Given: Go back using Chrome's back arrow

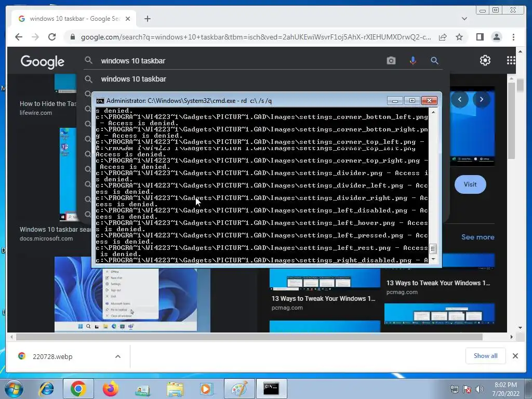Looking at the screenshot, I should pos(19,37).
